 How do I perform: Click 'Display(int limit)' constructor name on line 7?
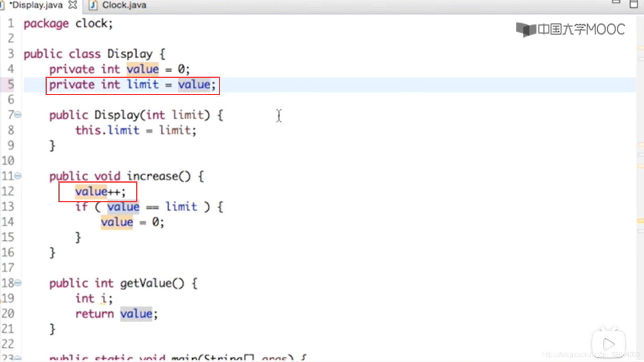[x=152, y=115]
